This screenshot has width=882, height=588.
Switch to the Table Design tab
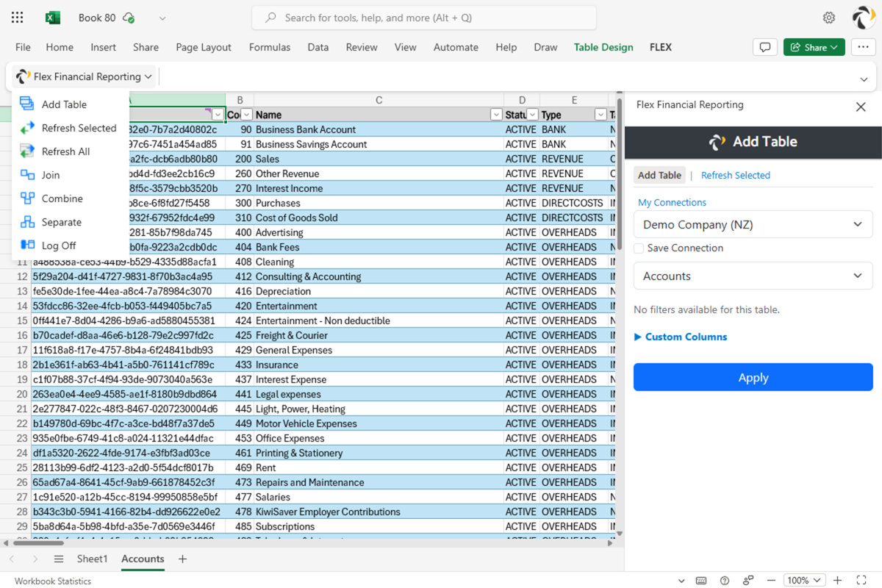pyautogui.click(x=603, y=47)
